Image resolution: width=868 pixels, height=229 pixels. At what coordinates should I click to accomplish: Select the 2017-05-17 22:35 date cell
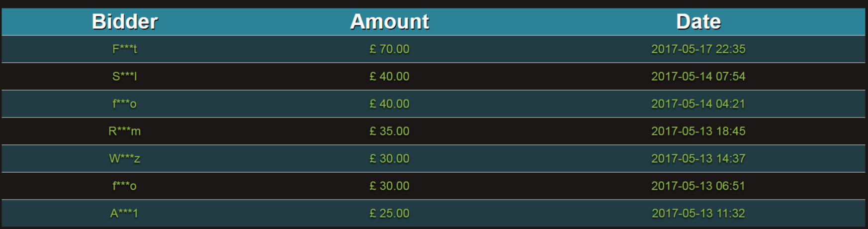point(698,49)
